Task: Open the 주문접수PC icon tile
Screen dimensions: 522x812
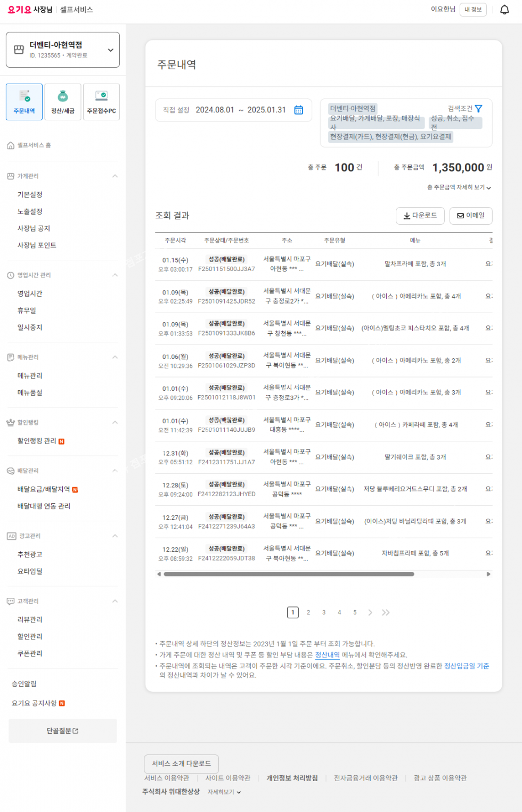Action: [x=101, y=102]
